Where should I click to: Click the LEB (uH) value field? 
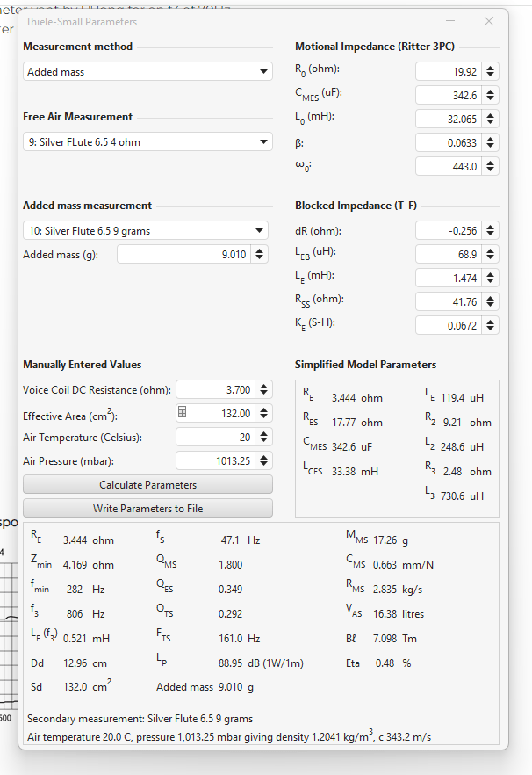[x=449, y=255]
